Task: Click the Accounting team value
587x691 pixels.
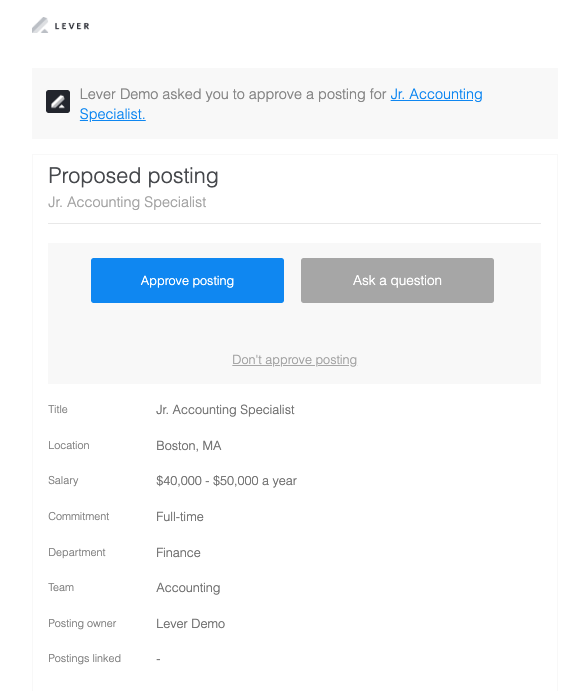Action: 188,588
